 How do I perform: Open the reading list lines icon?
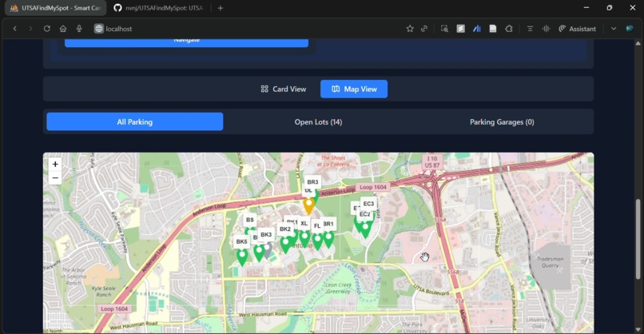530,29
